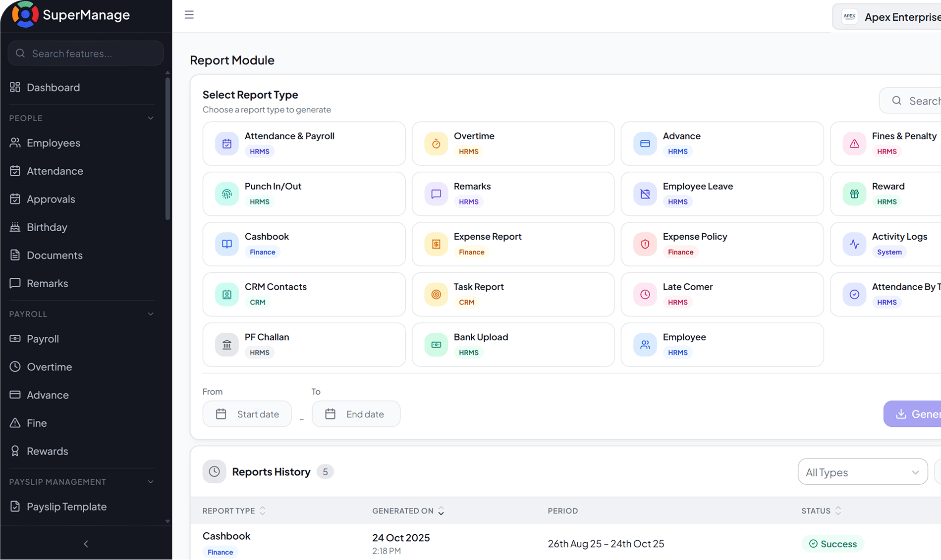Click the Employee report people icon
Image resolution: width=941 pixels, height=560 pixels.
[x=645, y=345]
